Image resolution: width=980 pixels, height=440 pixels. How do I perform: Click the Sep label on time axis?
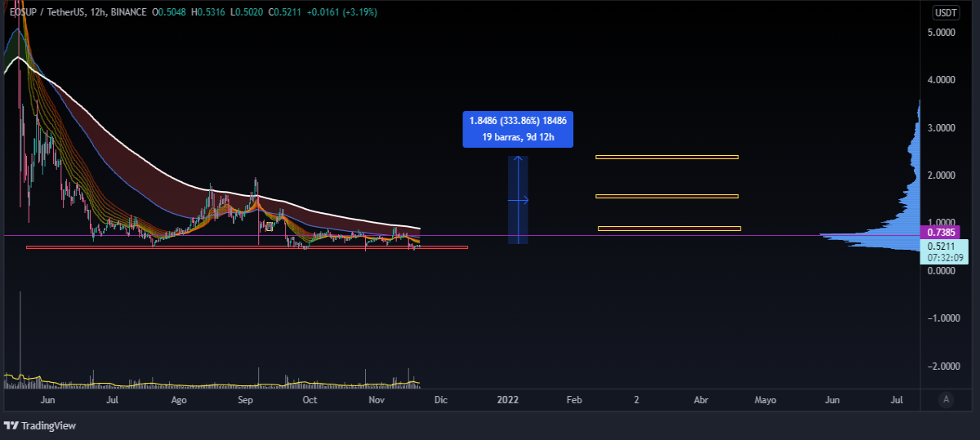247,400
